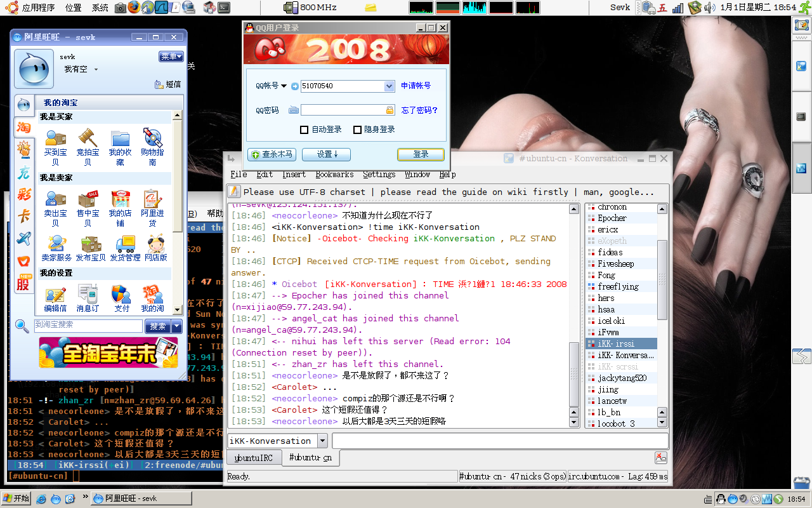Click the CPU frequency 800 MHz applet

click(310, 8)
